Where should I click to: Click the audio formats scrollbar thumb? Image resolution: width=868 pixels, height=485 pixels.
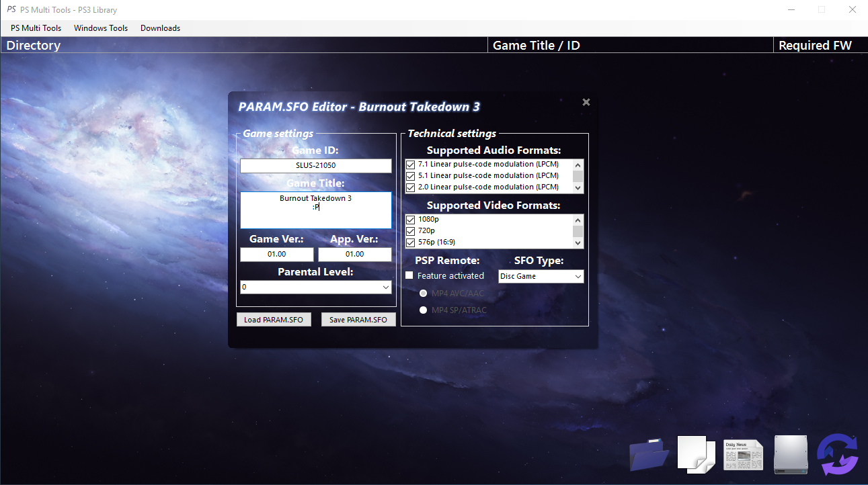pyautogui.click(x=578, y=176)
